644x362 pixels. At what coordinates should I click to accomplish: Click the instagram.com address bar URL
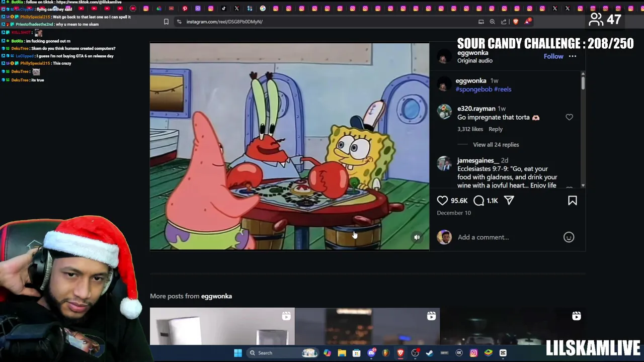tap(224, 22)
